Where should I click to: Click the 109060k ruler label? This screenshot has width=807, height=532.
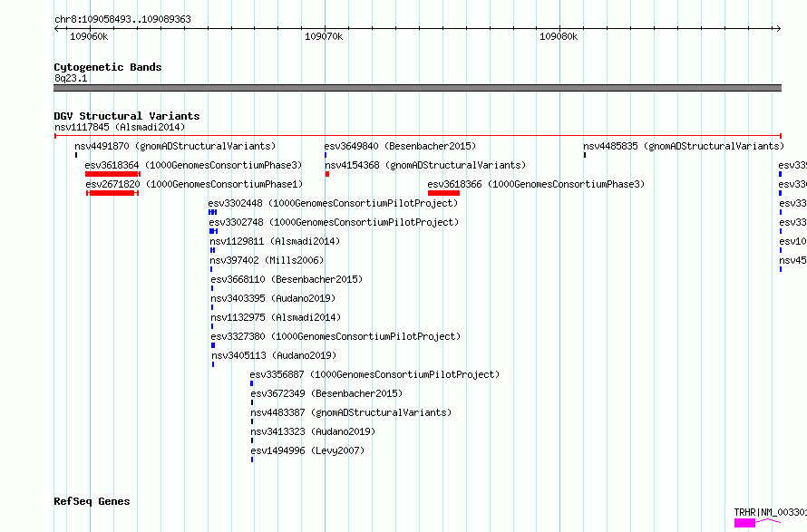[x=89, y=36]
